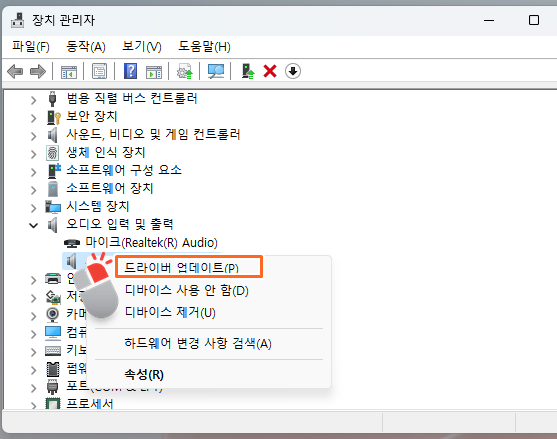The image size is (557, 439).
Task: Select 마이크(Realtek(R) Audio) tree item
Action: pyautogui.click(x=151, y=243)
